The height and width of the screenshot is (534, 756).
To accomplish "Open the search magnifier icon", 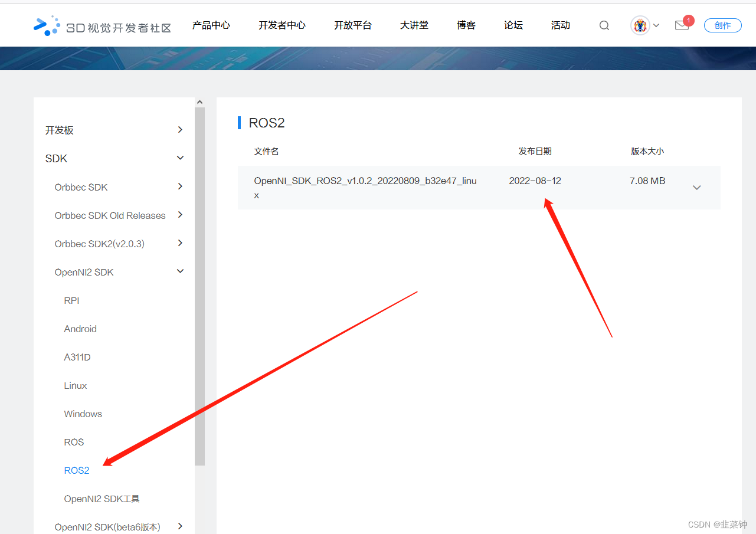I will point(604,25).
